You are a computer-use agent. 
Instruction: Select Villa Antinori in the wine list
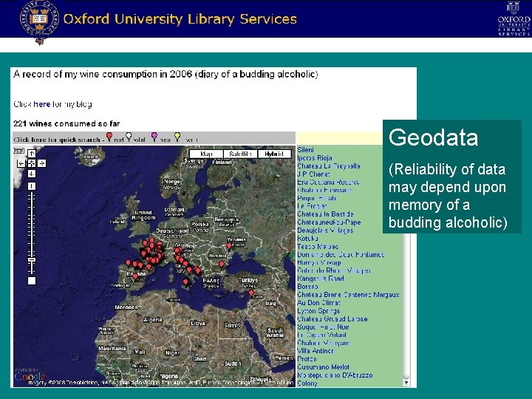316,351
